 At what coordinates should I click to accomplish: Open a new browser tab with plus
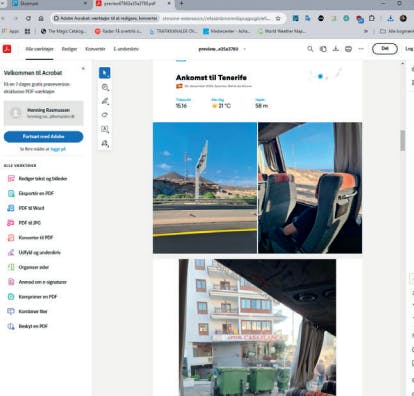(x=181, y=4)
